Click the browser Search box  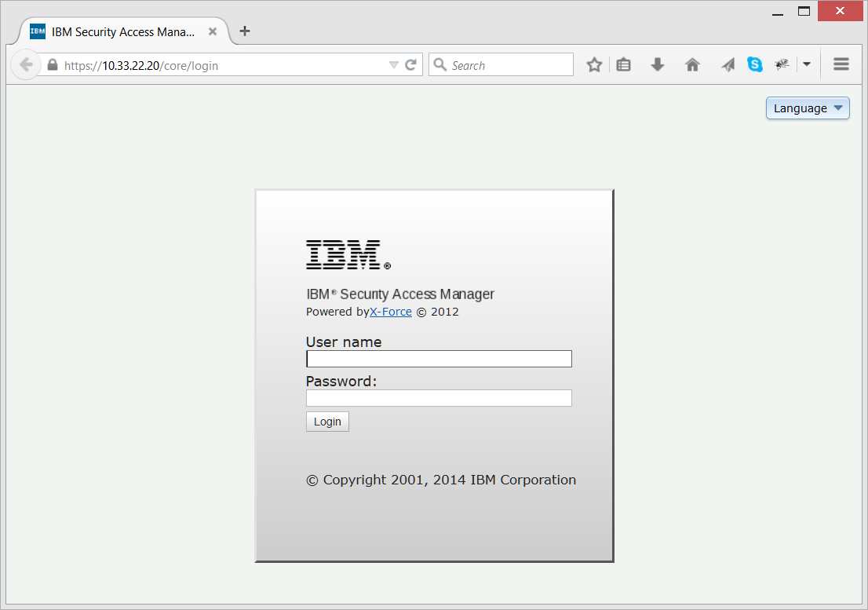coord(502,64)
